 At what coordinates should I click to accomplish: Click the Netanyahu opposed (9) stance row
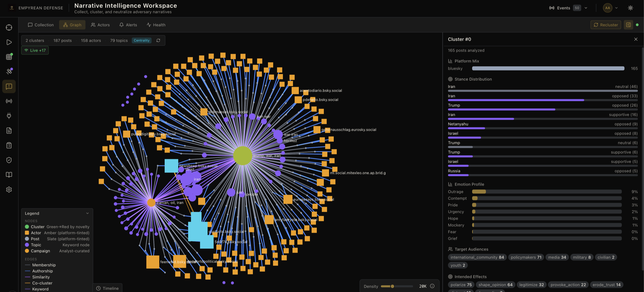pos(543,126)
